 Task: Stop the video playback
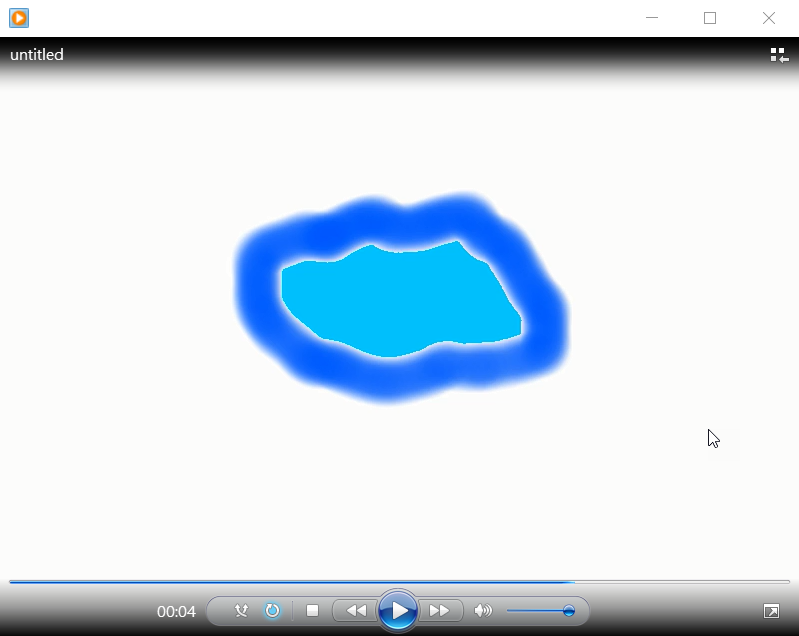[x=312, y=611]
